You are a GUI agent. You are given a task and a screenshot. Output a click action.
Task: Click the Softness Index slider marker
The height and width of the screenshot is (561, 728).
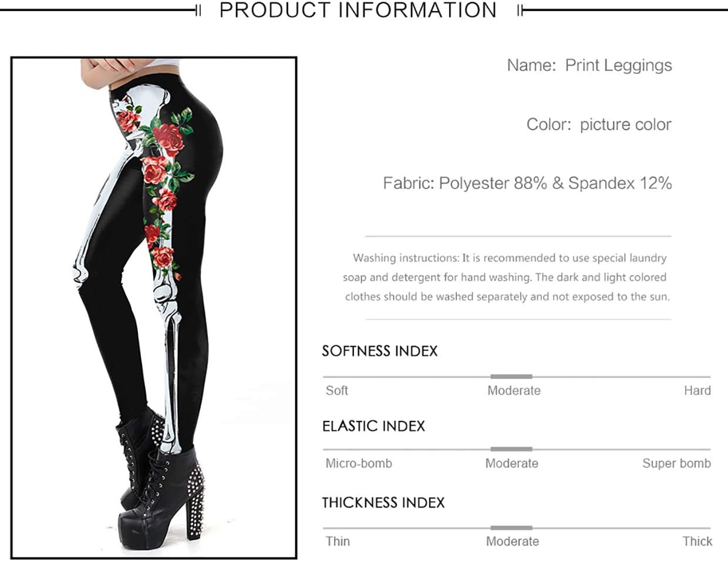[511, 376]
